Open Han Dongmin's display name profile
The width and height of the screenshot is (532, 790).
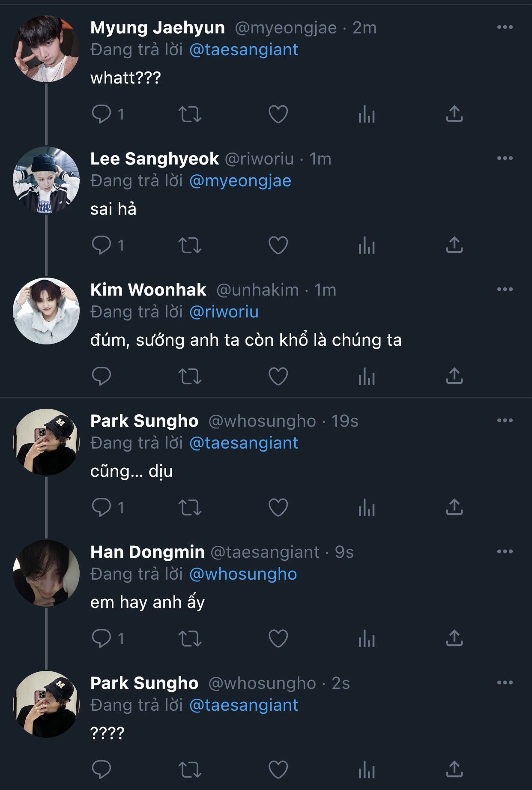(x=147, y=552)
